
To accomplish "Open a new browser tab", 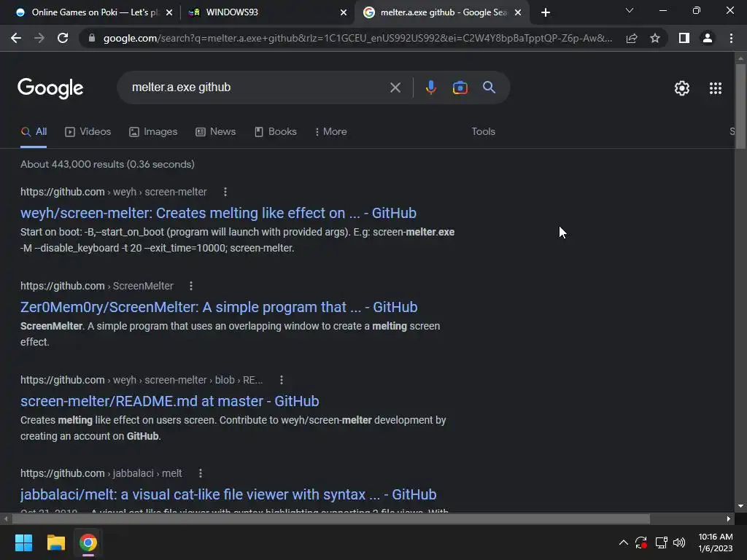I will 546,12.
